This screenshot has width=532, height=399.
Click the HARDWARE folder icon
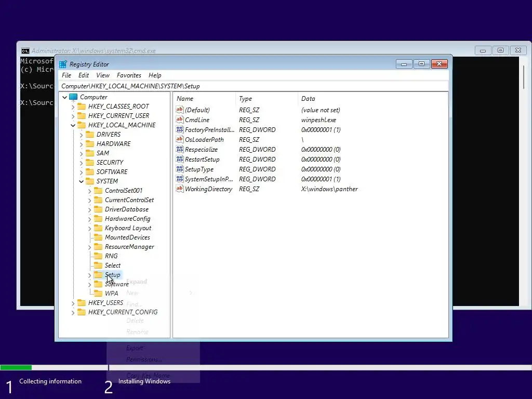click(90, 144)
